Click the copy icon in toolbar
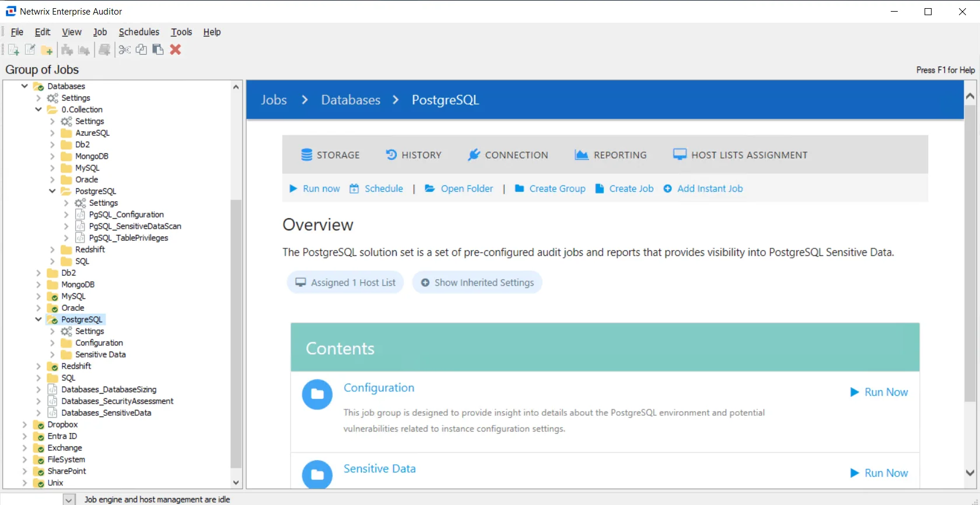The height and width of the screenshot is (505, 980). pyautogui.click(x=141, y=50)
